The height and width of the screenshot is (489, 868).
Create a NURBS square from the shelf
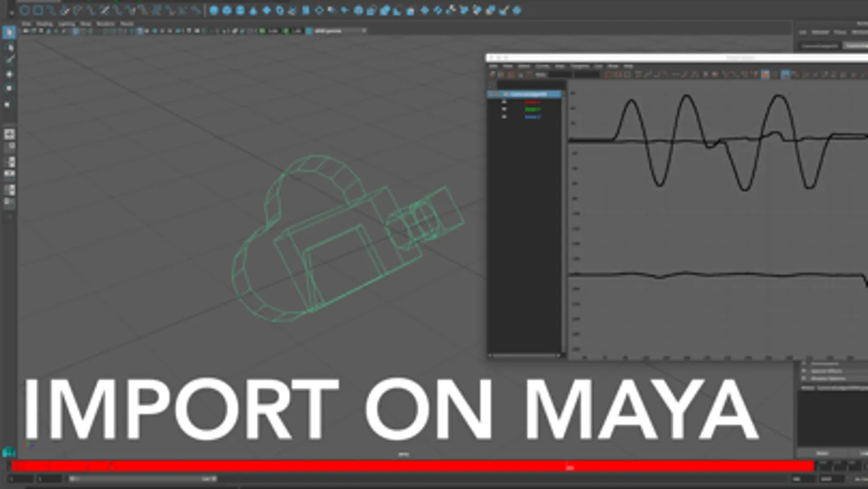(38, 10)
